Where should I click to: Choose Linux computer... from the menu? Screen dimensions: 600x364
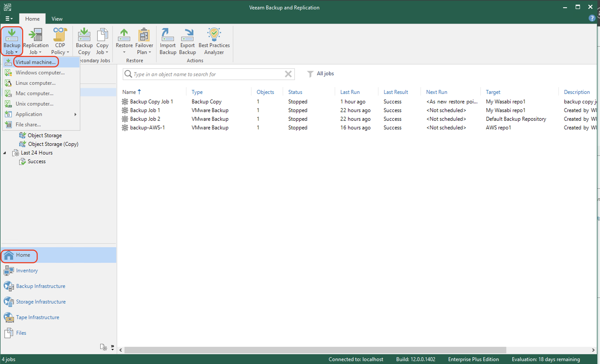41,83
